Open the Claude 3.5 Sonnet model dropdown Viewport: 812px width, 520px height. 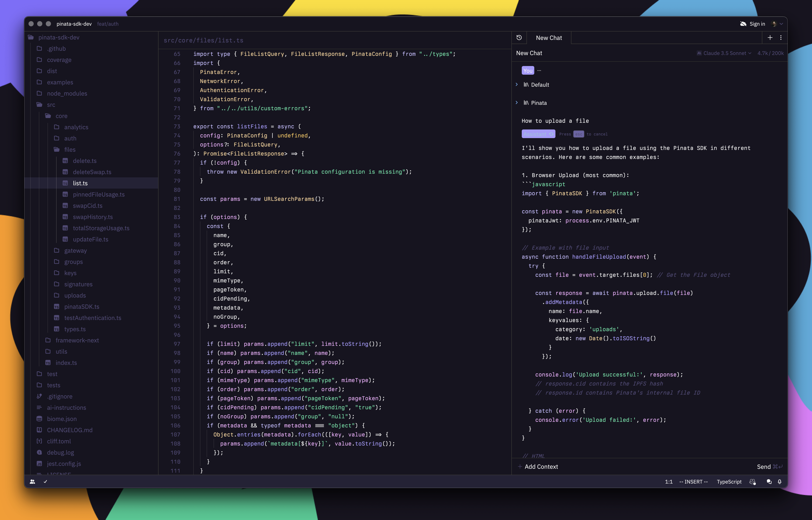click(724, 53)
